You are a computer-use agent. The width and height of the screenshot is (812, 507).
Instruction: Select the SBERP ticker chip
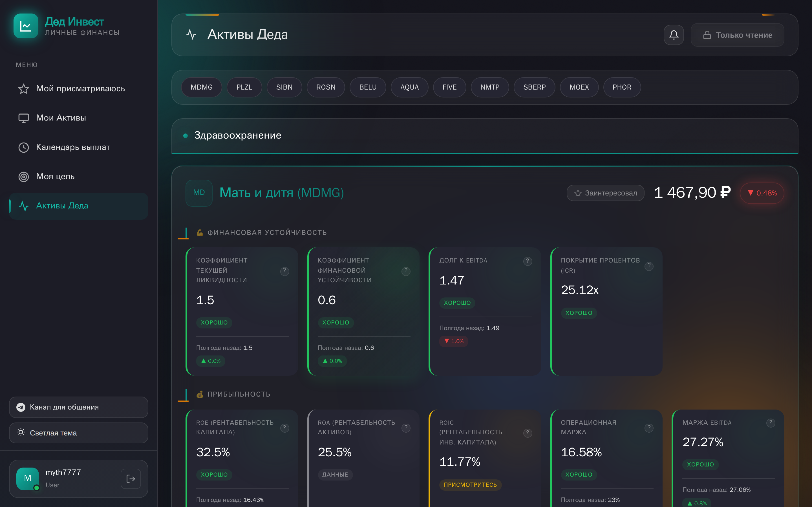(534, 87)
